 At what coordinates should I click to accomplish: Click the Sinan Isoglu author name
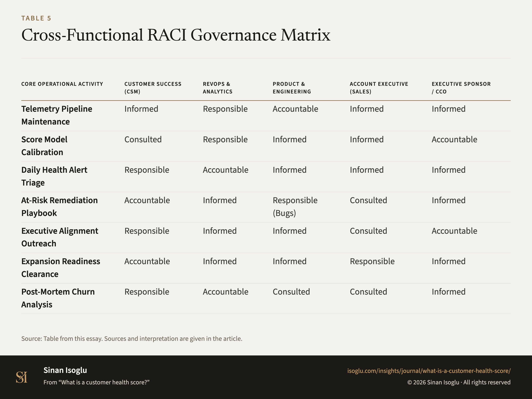point(65,370)
